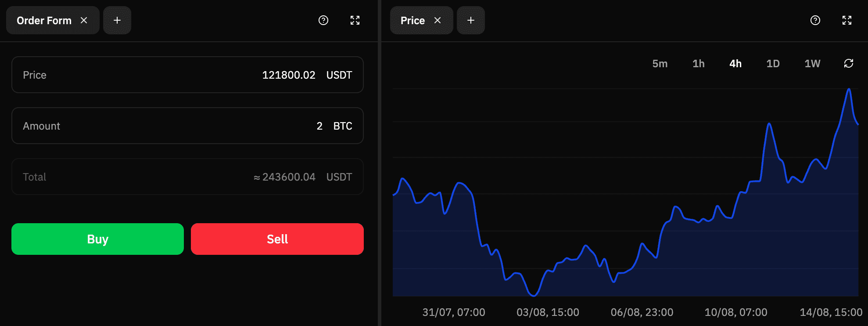Refresh the price chart data
Viewport: 868px width, 326px height.
(x=849, y=64)
